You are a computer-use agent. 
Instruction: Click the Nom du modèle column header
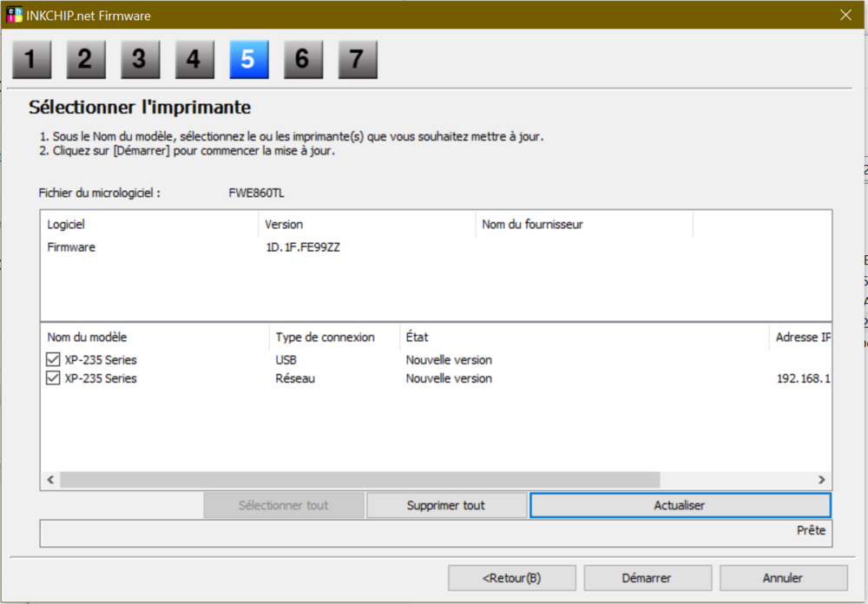[x=87, y=337]
